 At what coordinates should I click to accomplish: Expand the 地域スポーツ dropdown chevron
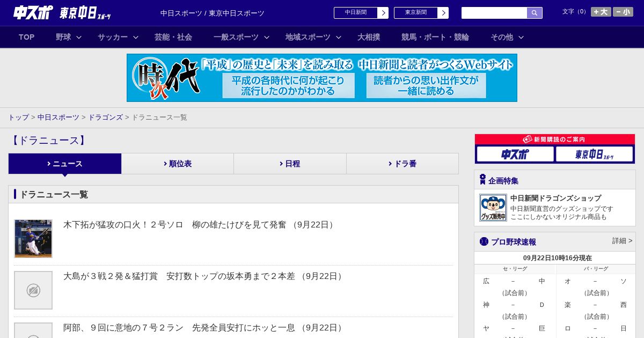tap(339, 37)
